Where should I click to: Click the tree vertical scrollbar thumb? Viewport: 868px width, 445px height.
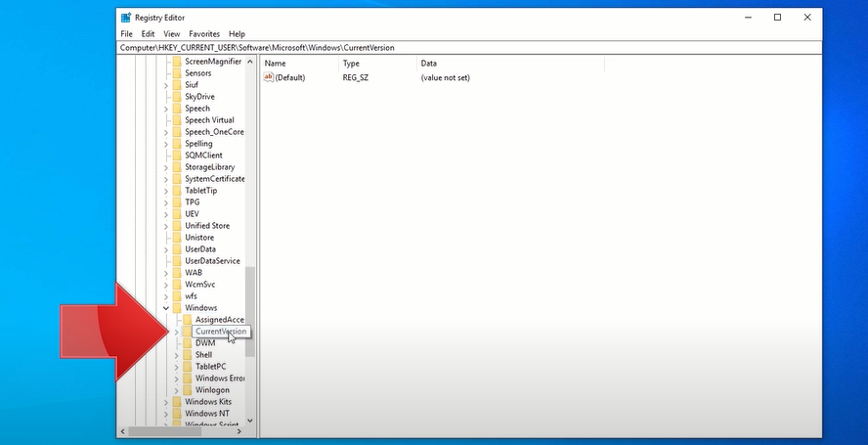click(x=250, y=312)
